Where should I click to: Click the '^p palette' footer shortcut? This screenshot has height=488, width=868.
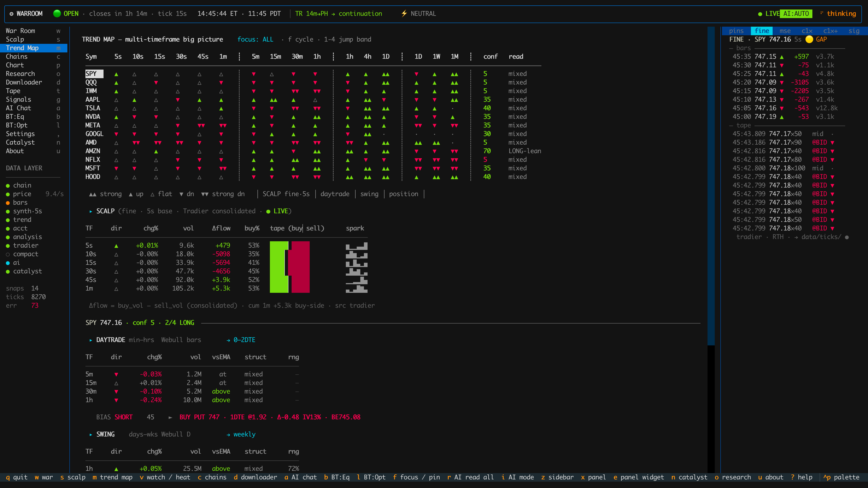841,477
